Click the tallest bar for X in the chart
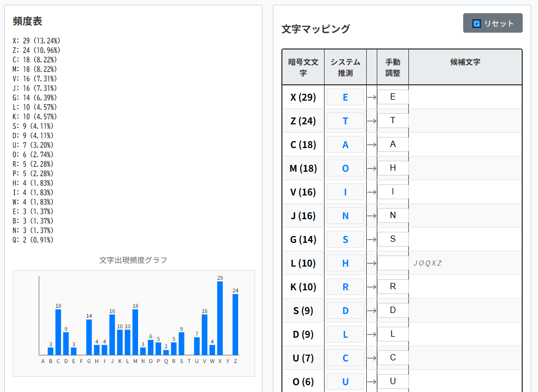Viewport: 538px width, 392px height. (x=220, y=318)
